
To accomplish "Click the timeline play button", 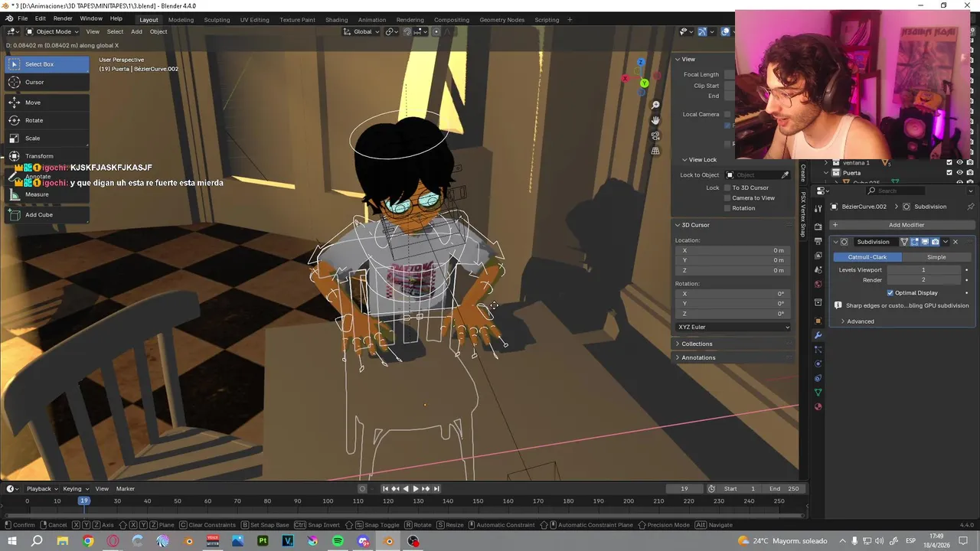I will coord(416,489).
